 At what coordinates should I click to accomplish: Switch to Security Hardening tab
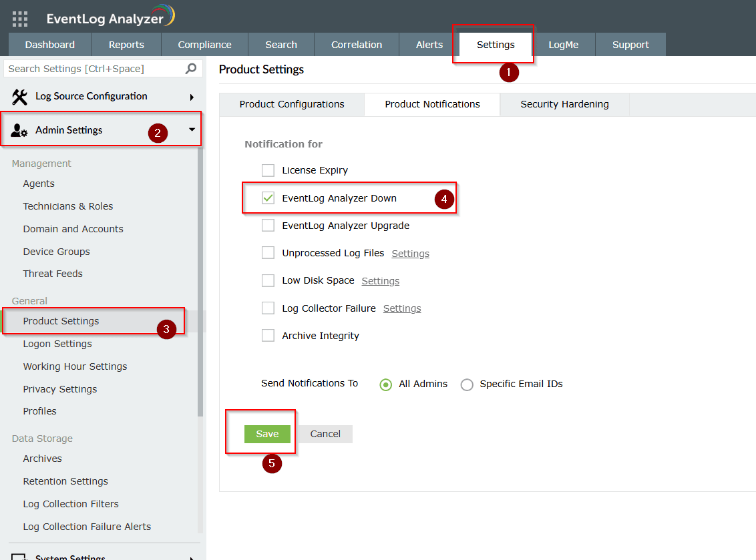pos(564,105)
